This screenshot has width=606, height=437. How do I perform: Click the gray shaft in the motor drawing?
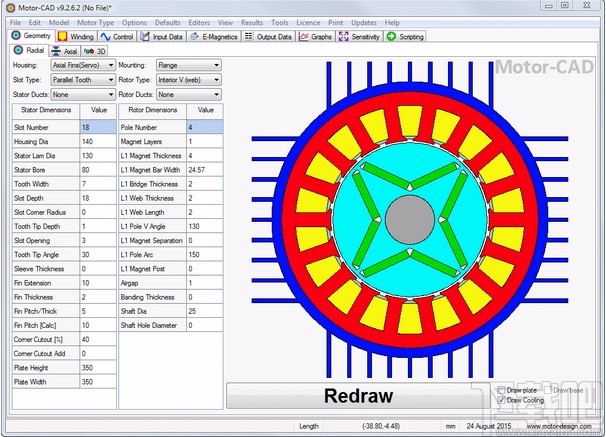410,220
